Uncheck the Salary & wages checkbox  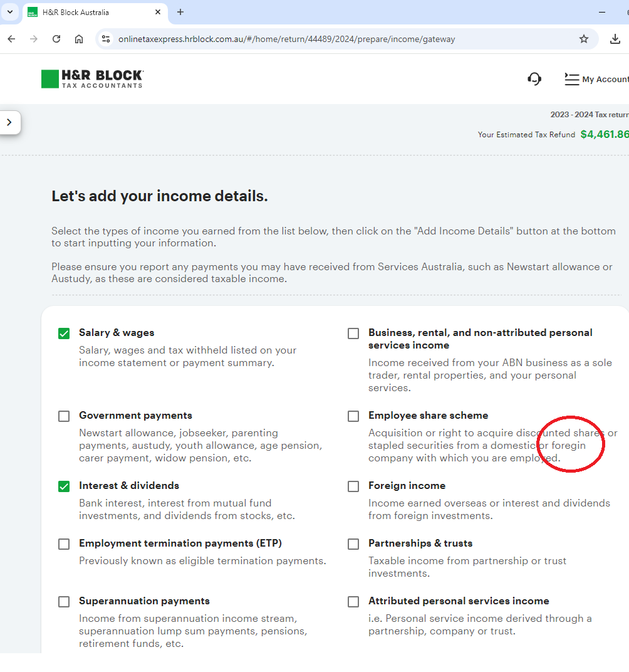click(x=64, y=333)
